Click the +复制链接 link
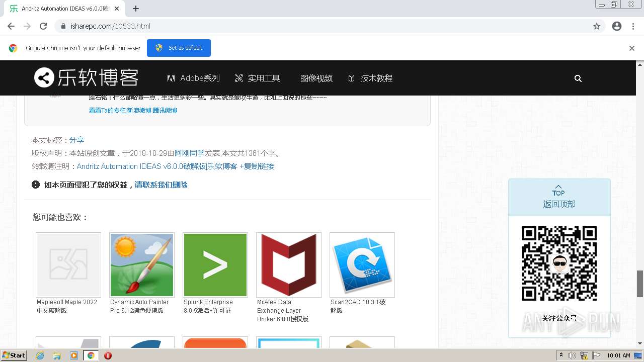 pyautogui.click(x=257, y=166)
